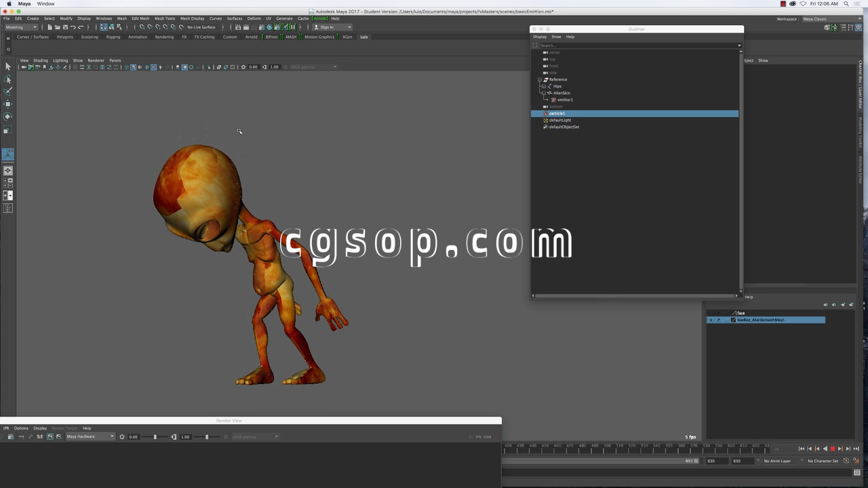Image resolution: width=868 pixels, height=488 pixels.
Task: Open the Sign In dropdown
Action: coord(333,27)
